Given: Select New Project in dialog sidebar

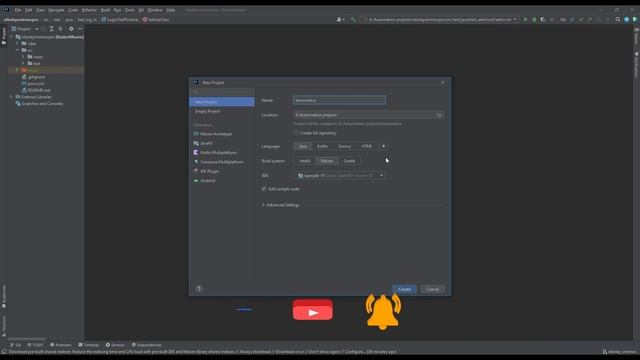Looking at the screenshot, I should 222,102.
